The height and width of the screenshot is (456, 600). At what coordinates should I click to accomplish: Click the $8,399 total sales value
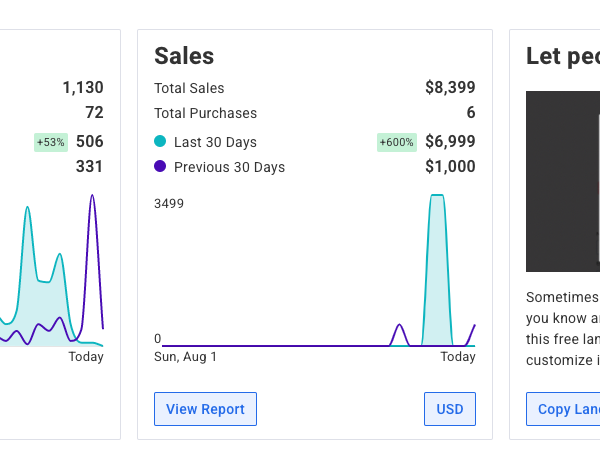(450, 88)
